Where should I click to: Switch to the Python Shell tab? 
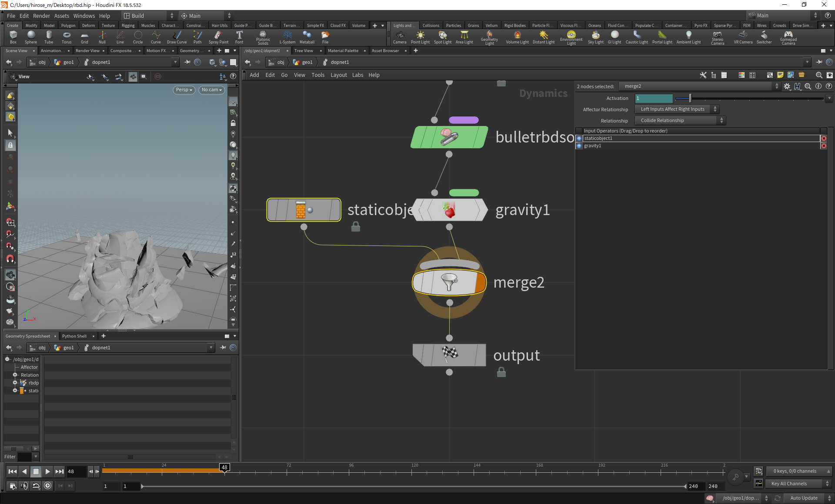tap(74, 336)
